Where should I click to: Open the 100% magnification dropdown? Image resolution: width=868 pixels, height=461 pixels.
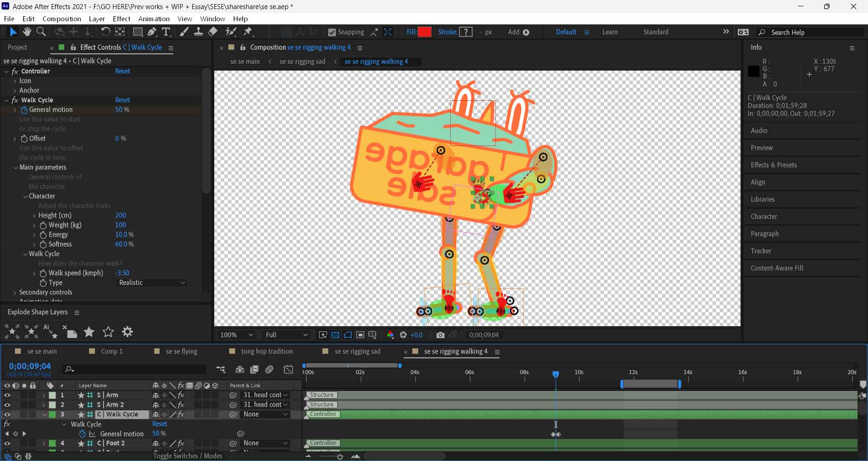[x=236, y=335]
